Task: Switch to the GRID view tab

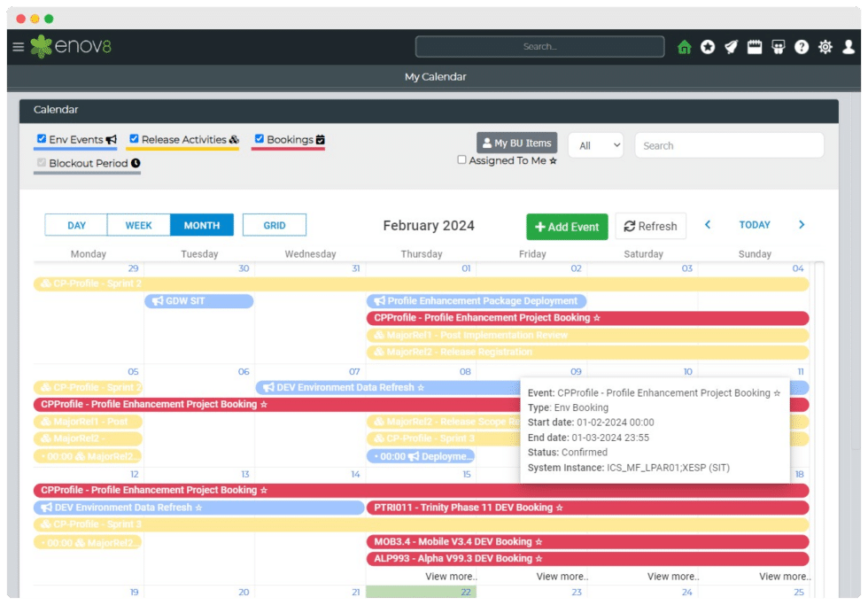Action: 274,224
